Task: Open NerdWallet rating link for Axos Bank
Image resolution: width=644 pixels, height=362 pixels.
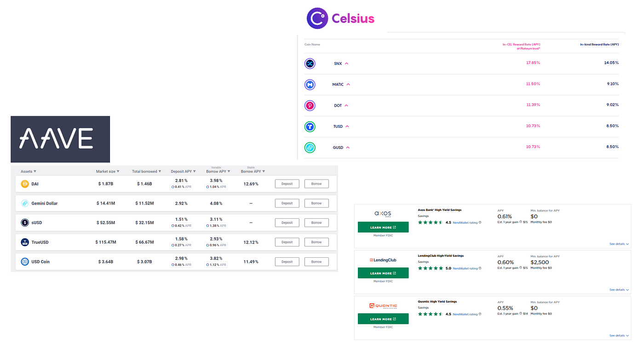Action: (x=465, y=222)
